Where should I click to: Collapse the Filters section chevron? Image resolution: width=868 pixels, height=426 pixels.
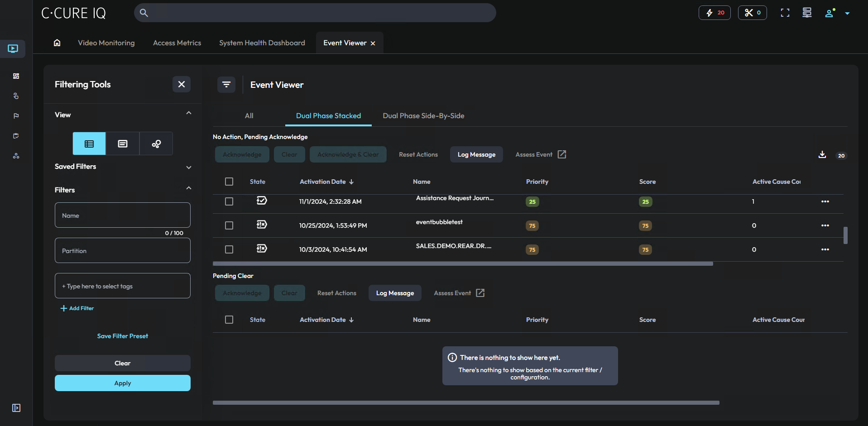[189, 187]
